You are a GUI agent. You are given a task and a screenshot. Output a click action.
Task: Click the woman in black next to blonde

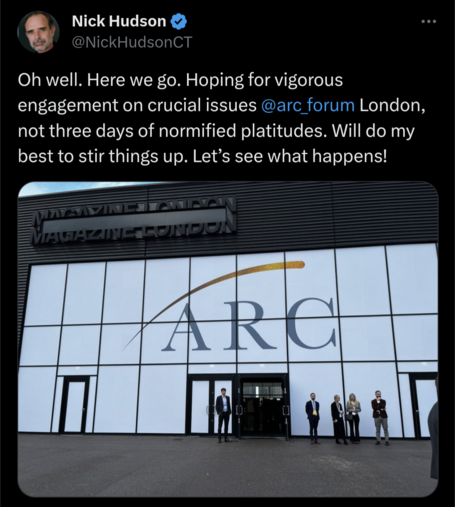[x=338, y=420]
